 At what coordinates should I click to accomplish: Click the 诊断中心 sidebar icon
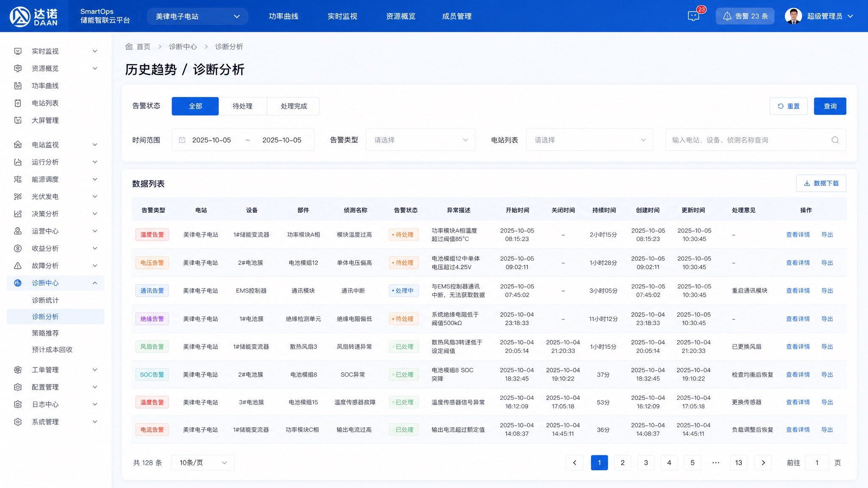coord(18,283)
